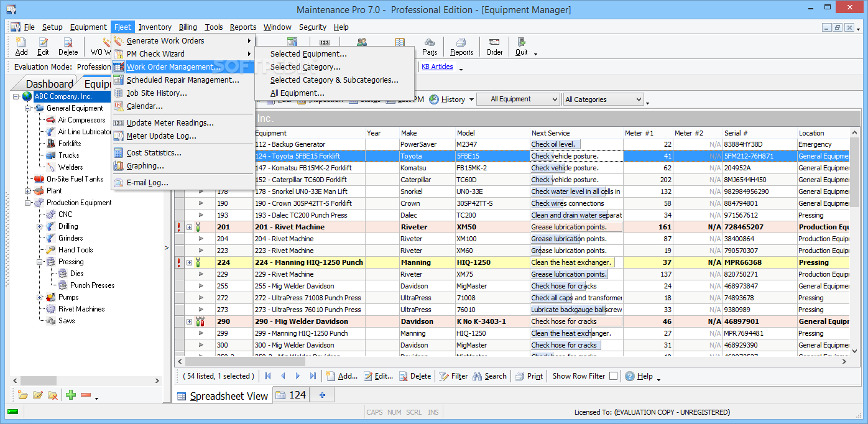Open Graphing from Fleet menu
The image size is (868, 424).
click(145, 166)
